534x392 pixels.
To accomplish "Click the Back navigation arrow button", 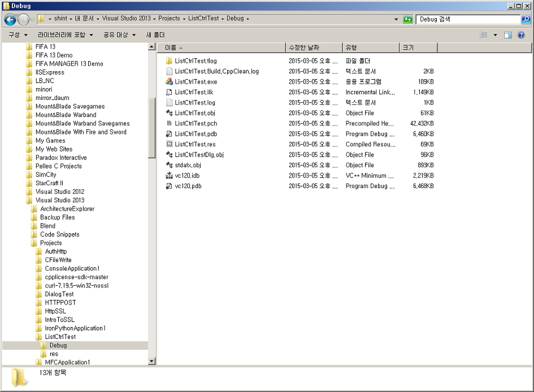I will [x=10, y=20].
